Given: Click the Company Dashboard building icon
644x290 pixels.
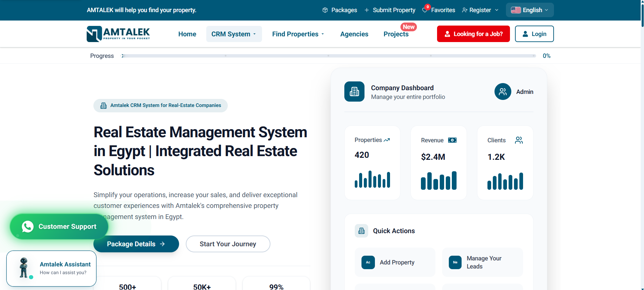Looking at the screenshot, I should tap(354, 92).
